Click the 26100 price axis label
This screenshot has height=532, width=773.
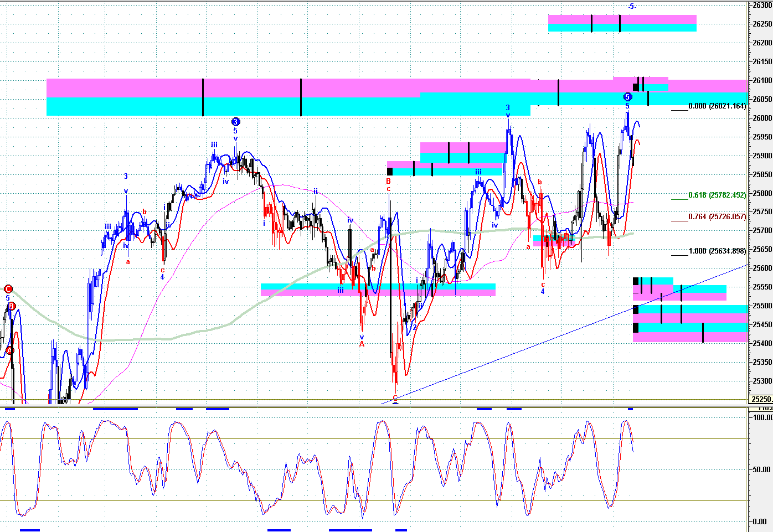[762, 80]
